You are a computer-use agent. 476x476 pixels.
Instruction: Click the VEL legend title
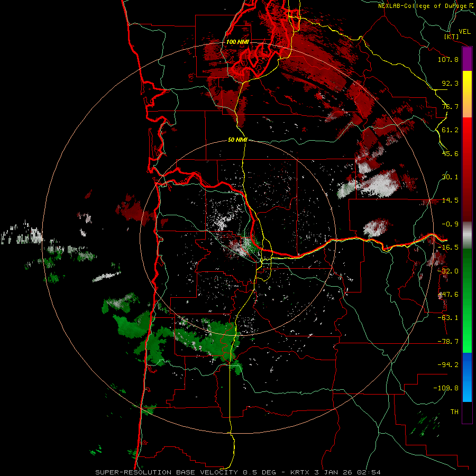[x=464, y=31]
